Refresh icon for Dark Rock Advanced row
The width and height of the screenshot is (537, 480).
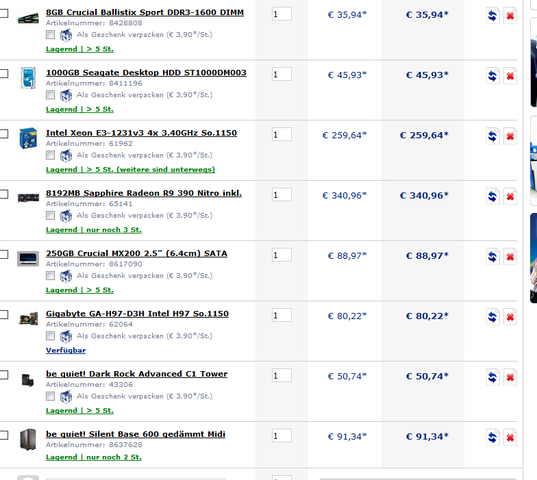click(492, 377)
